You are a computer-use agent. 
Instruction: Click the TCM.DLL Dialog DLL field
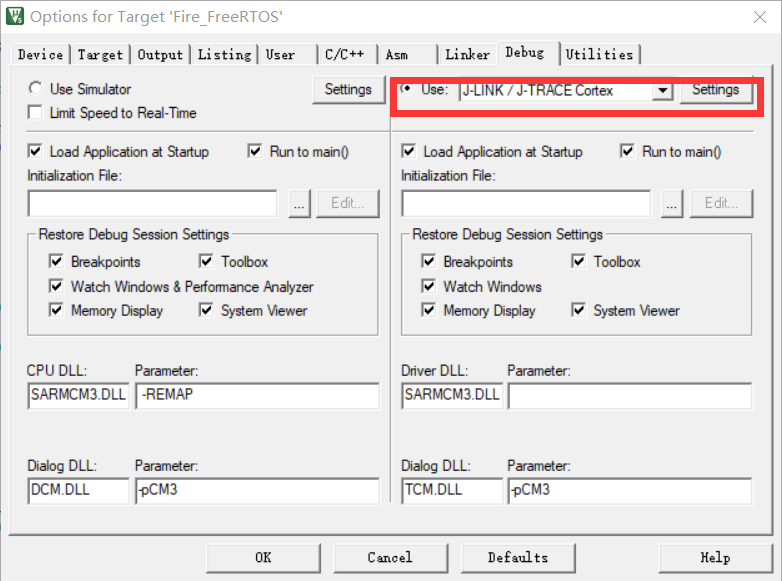point(452,491)
